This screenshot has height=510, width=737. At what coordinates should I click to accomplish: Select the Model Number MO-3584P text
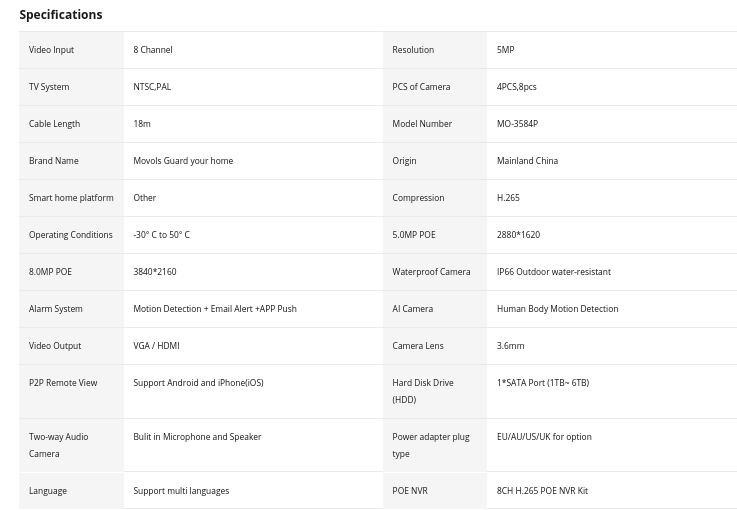point(517,124)
